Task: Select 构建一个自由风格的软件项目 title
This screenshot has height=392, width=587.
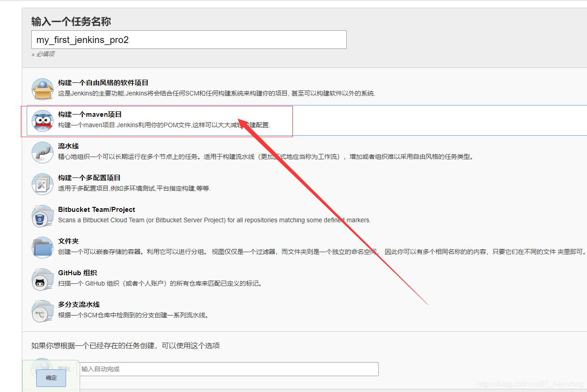Action: point(103,83)
